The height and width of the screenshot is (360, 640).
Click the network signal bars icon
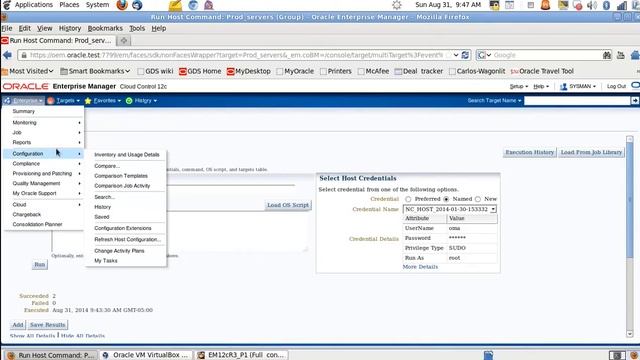(622, 5)
